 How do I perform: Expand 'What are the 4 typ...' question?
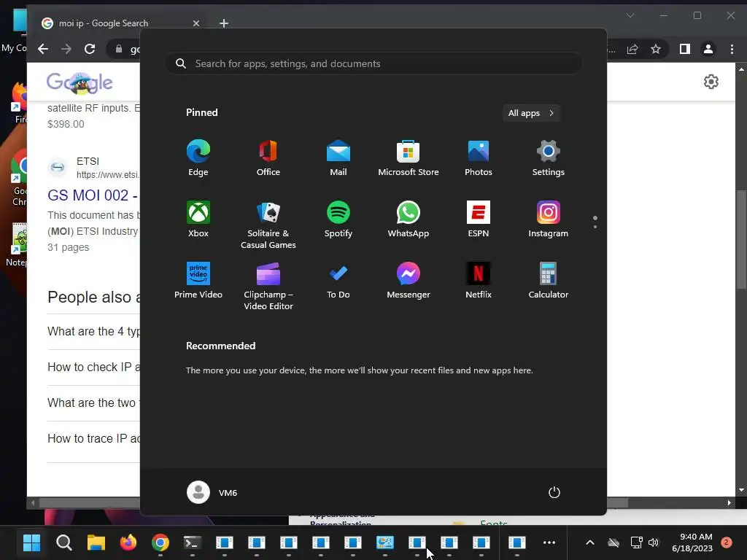point(93,332)
